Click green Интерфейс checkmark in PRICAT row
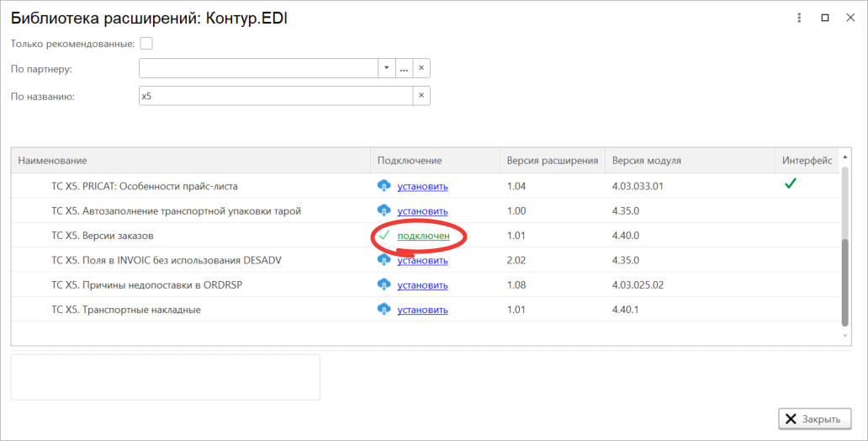Image resolution: width=868 pixels, height=441 pixels. coord(791,183)
